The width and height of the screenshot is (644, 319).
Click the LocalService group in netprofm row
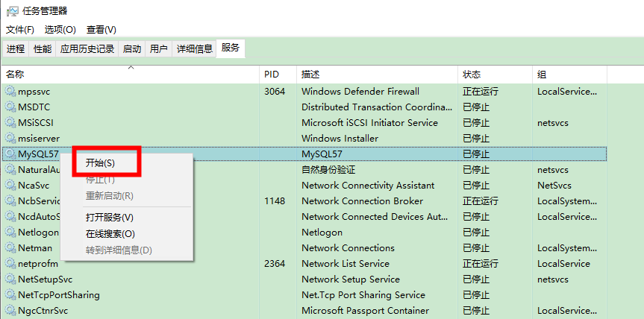point(563,264)
